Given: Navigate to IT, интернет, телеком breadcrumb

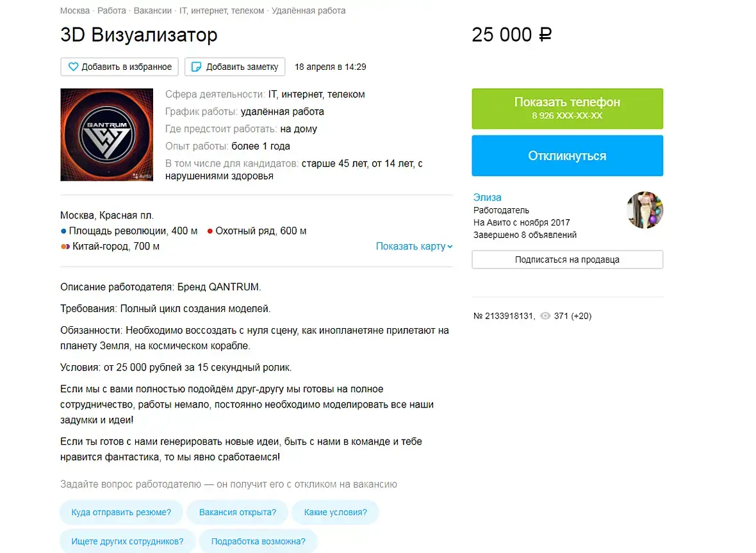Looking at the screenshot, I should click(222, 11).
